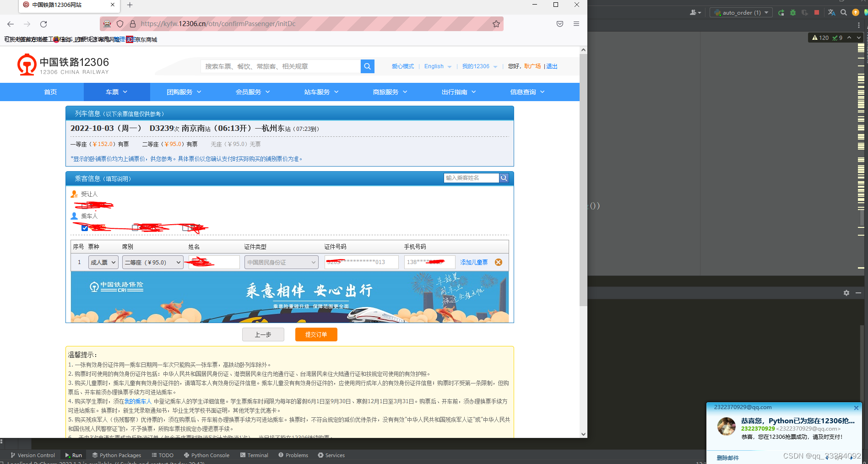Image resolution: width=868 pixels, height=464 pixels.
Task: Click the China Railway 12306 logo
Action: point(63,65)
